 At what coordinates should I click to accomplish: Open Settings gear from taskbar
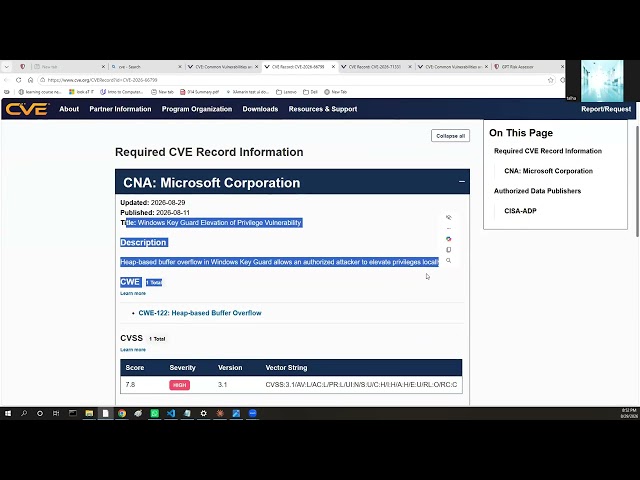point(203,413)
